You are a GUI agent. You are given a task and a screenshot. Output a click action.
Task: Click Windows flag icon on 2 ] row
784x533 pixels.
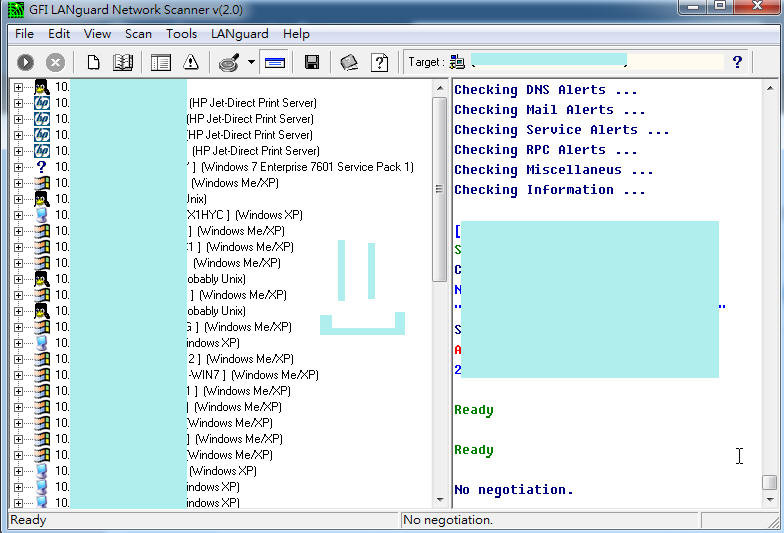42,359
